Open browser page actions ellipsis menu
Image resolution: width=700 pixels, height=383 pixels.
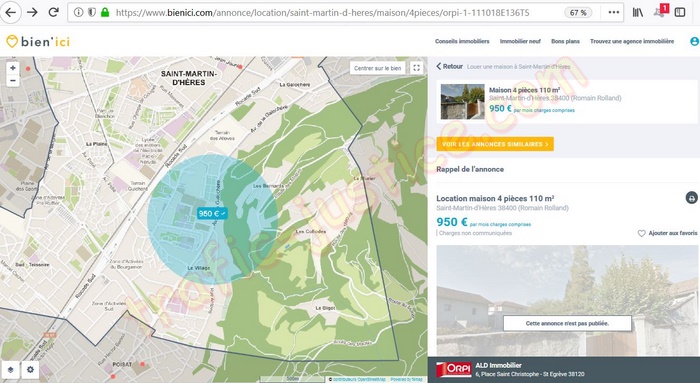point(614,12)
